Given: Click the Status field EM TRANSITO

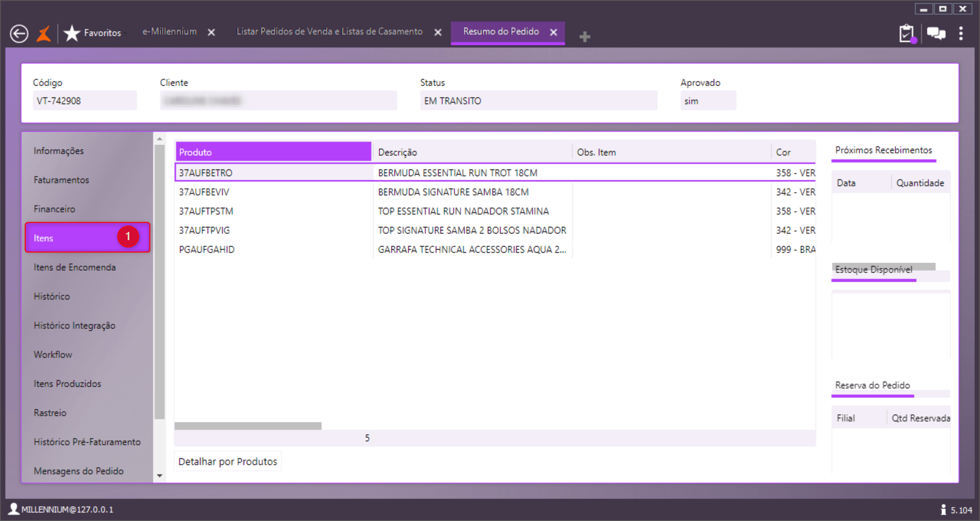Looking at the screenshot, I should [x=538, y=101].
